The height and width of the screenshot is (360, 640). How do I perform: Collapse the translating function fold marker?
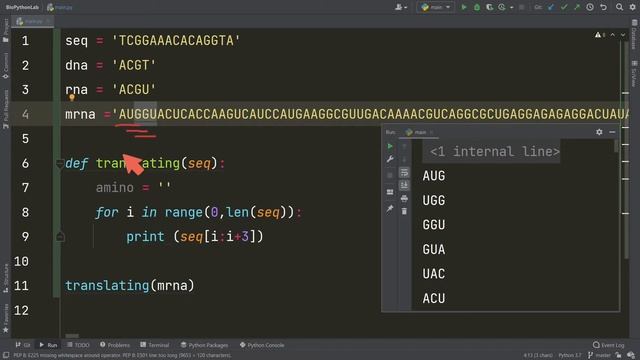pos(60,164)
